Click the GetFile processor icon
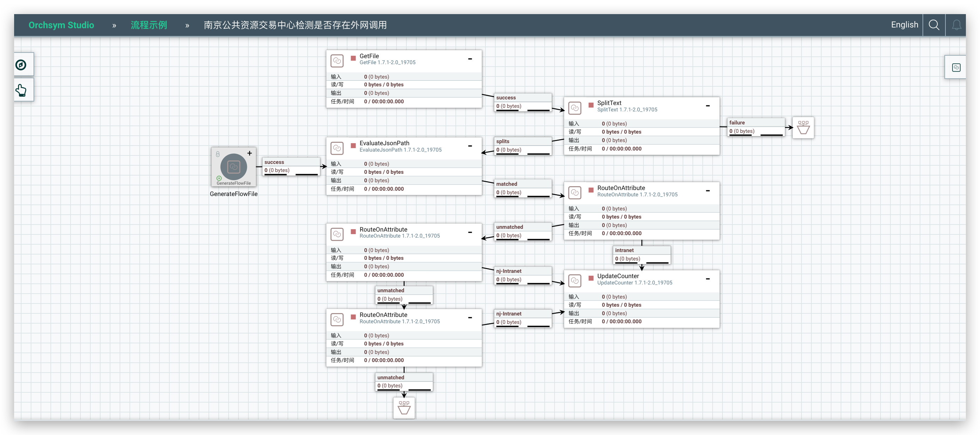Screen dimensions: 980x435 337,61
